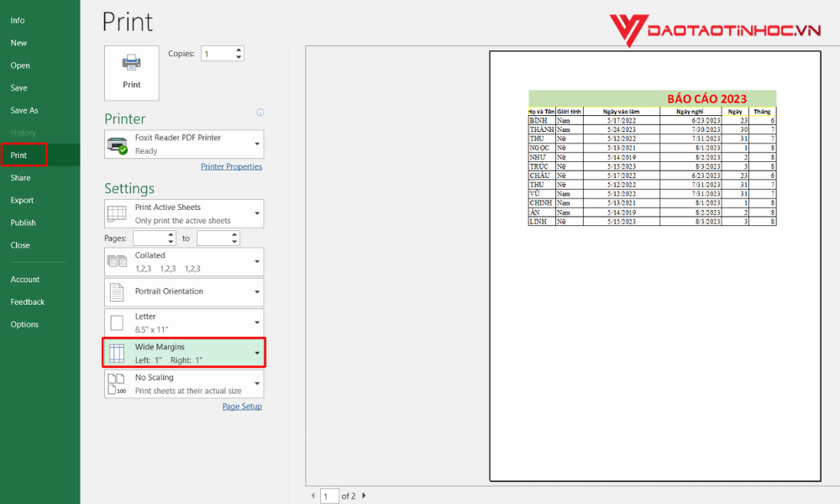Open the printer selection dropdown
Screen dimensions: 840x504
(255, 144)
